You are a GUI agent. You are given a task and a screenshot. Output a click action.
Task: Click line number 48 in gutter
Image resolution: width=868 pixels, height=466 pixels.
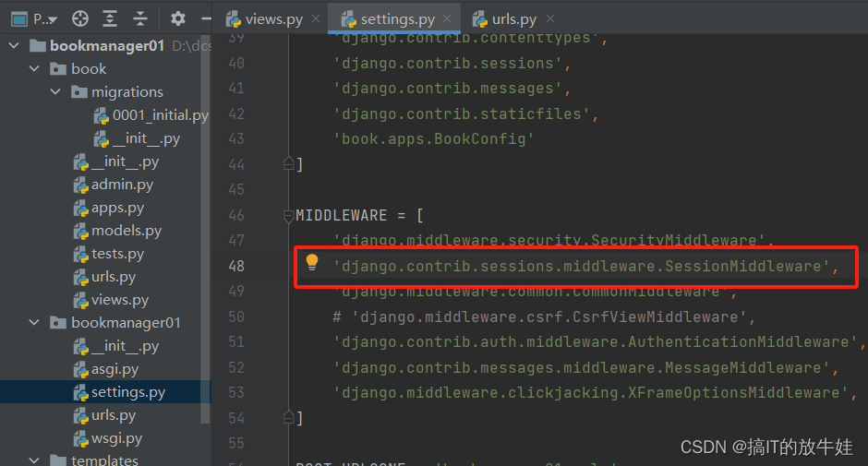tap(236, 266)
